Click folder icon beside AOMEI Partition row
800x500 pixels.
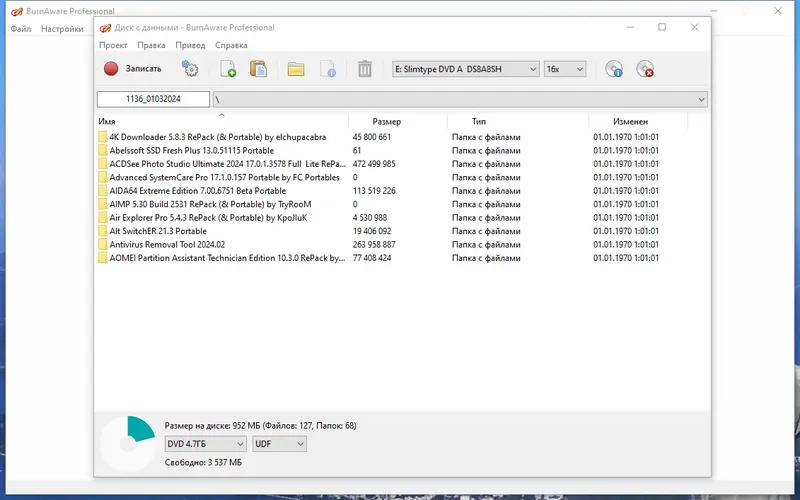click(x=103, y=258)
